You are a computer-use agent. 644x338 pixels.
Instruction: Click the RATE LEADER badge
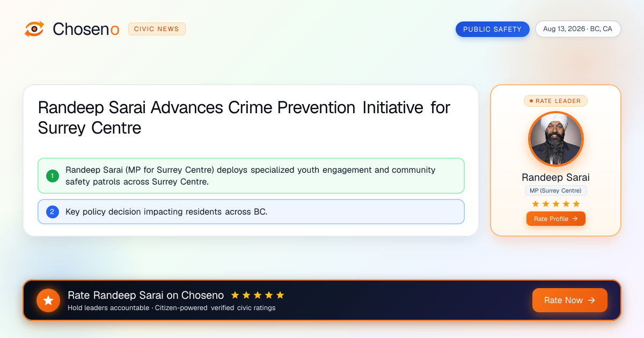pos(555,101)
